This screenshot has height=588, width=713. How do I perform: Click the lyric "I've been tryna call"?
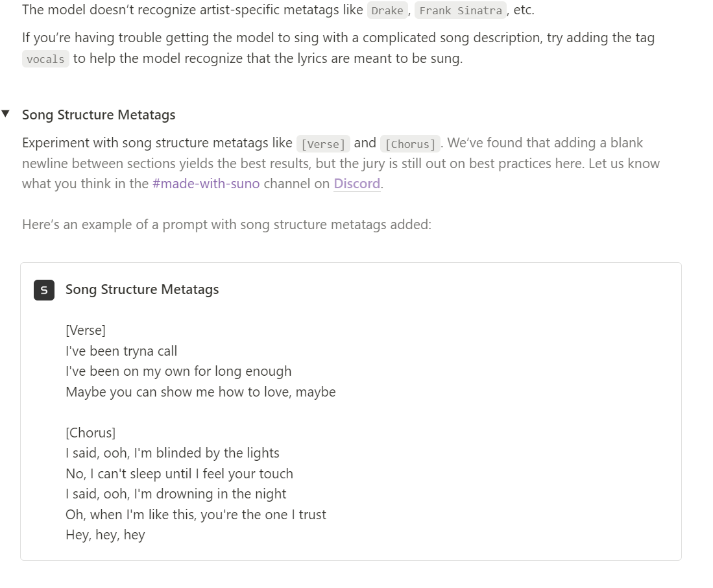(x=121, y=350)
